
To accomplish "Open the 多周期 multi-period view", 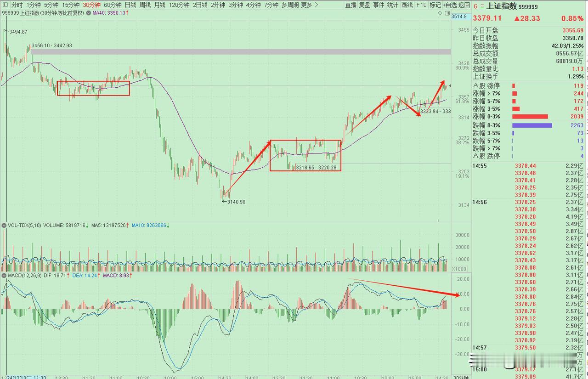I will [290, 5].
